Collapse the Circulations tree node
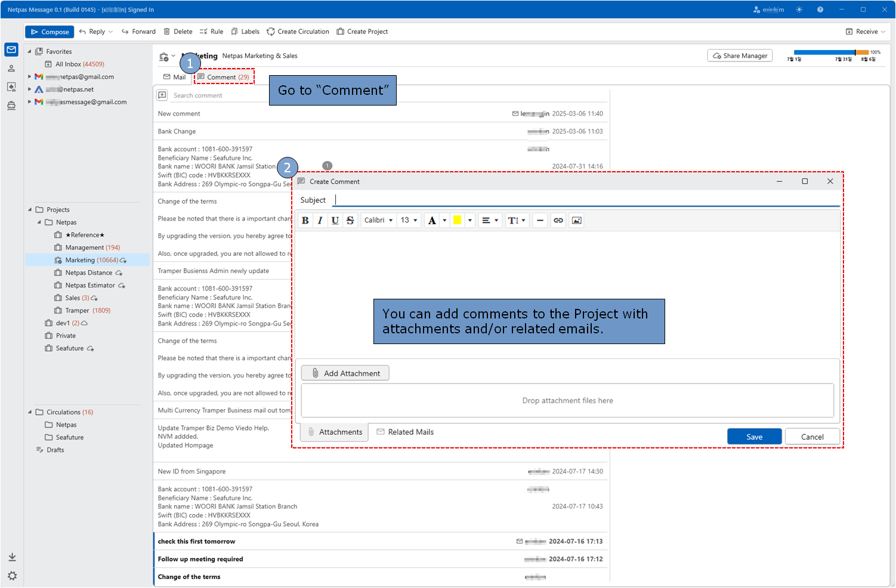The width and height of the screenshot is (896, 588). coord(30,412)
